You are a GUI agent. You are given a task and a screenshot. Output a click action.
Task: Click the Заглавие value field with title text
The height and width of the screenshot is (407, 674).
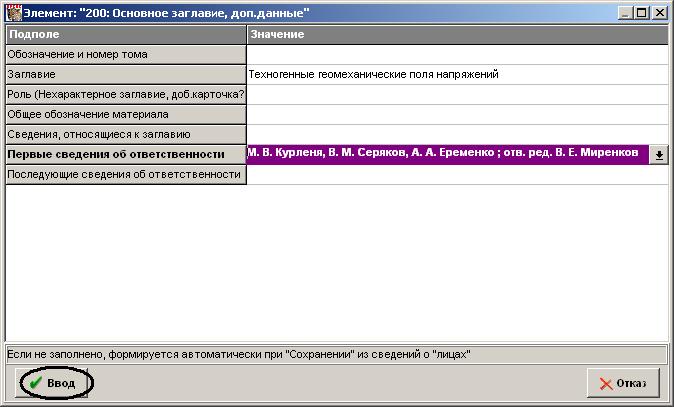click(x=456, y=74)
